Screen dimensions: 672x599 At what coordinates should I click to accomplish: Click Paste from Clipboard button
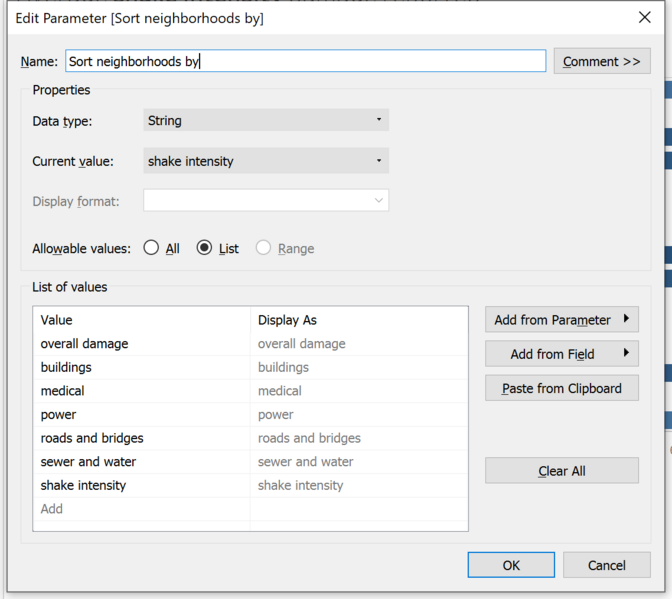[562, 388]
